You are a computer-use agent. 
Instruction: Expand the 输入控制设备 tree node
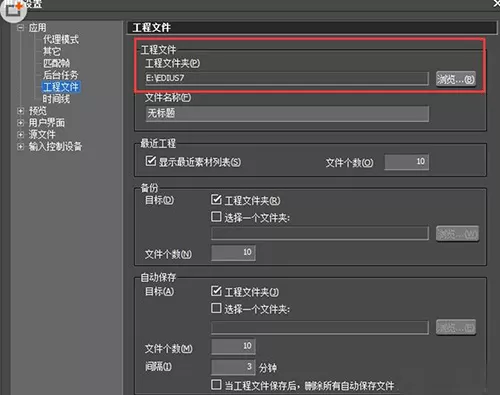tap(21, 146)
